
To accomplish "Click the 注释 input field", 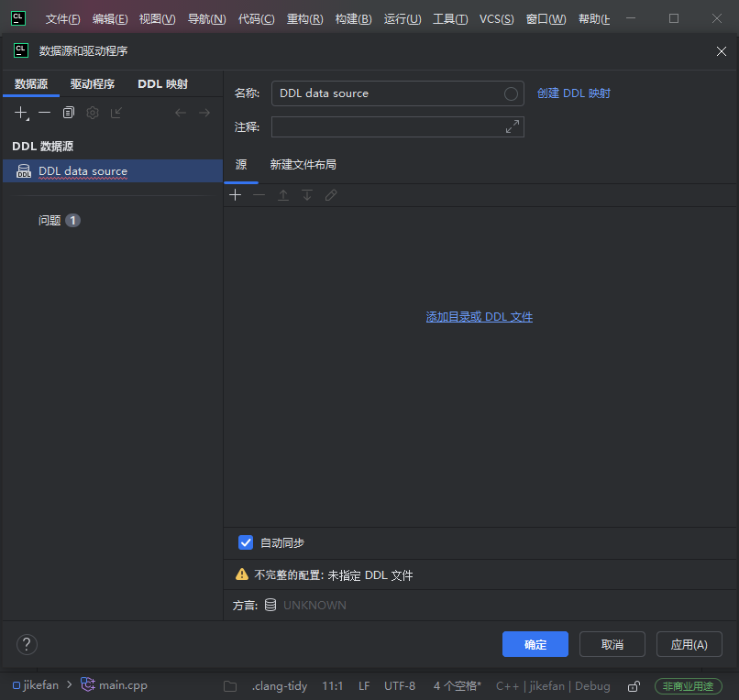I will [397, 127].
